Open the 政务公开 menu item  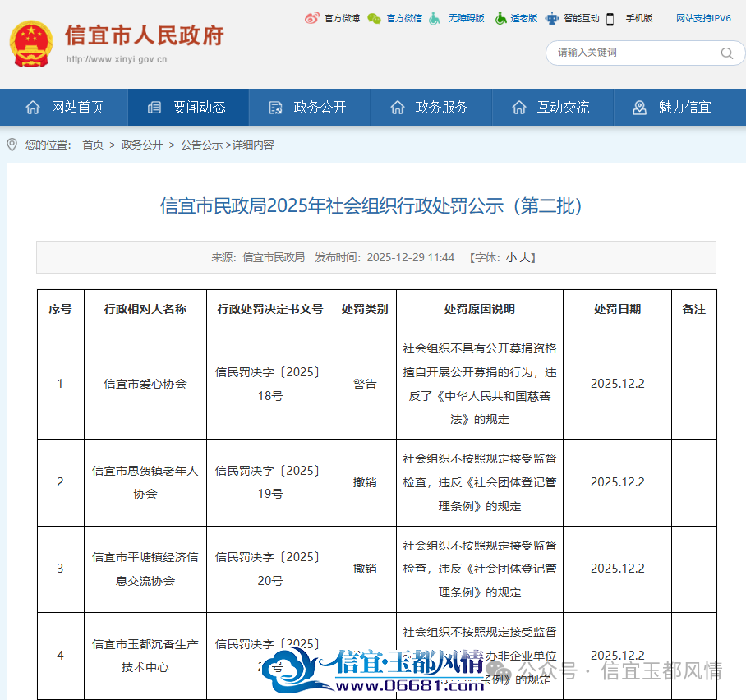pyautogui.click(x=309, y=107)
